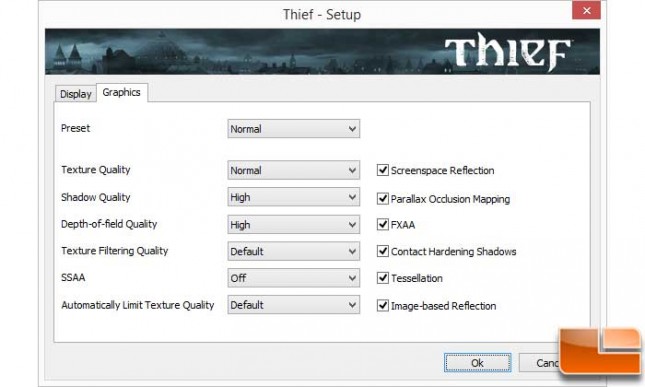Disable Parallax Occlusion Mapping
This screenshot has height=387, width=645.
coord(383,199)
